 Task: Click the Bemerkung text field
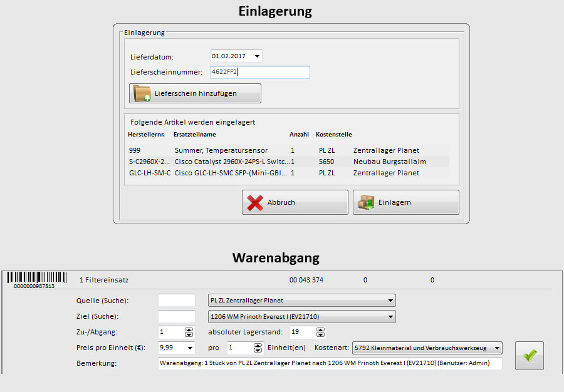tap(330, 363)
